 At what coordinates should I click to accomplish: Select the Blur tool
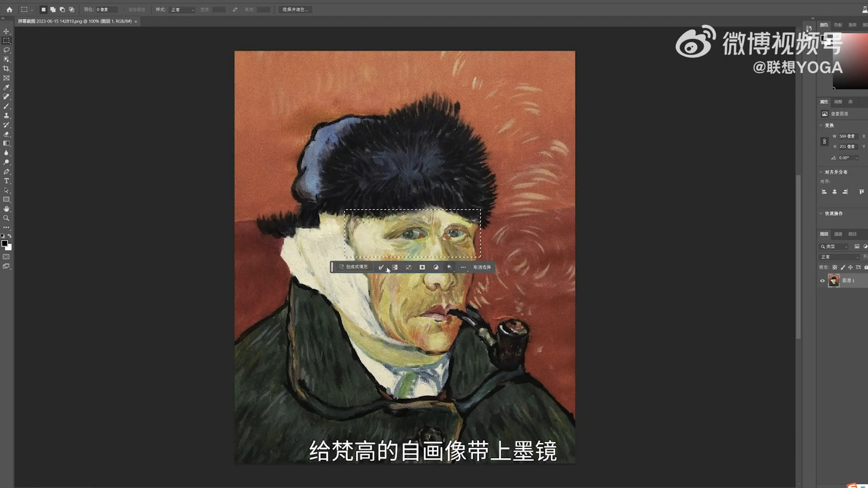pos(7,153)
